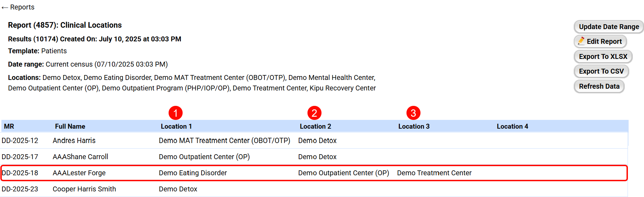Click the Cooper Harris Smith name

tap(84, 189)
